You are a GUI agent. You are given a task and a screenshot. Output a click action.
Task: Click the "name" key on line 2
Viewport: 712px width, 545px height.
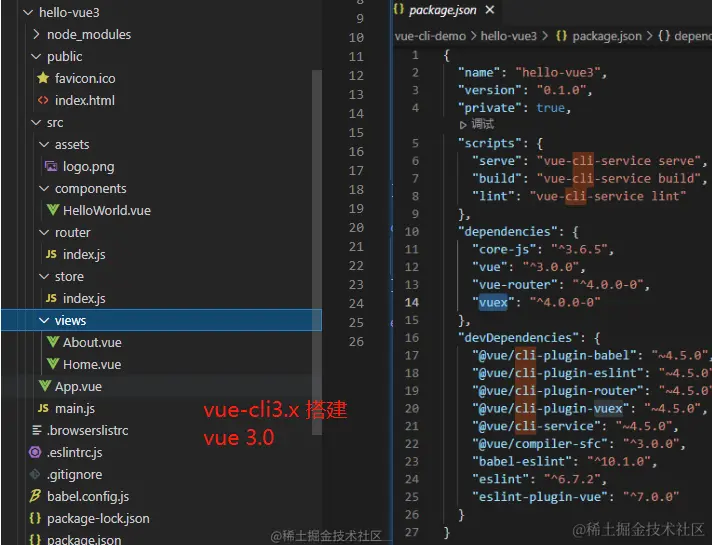(479, 73)
